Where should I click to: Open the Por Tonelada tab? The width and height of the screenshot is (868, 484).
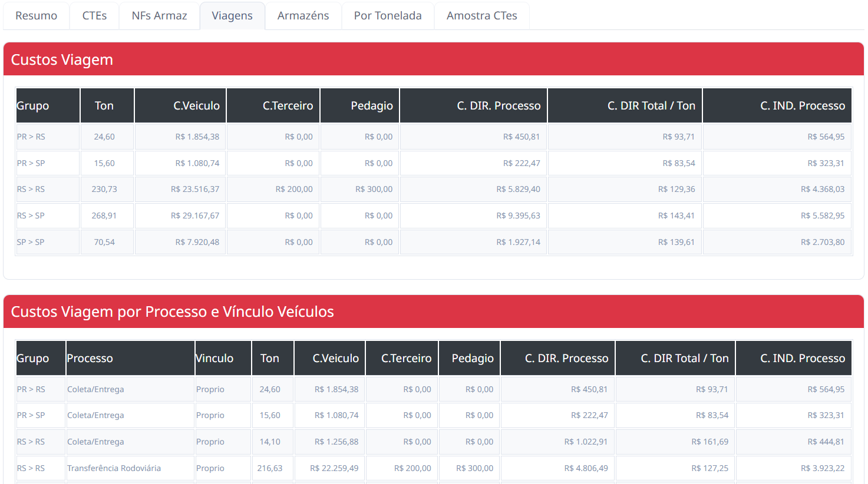click(388, 15)
